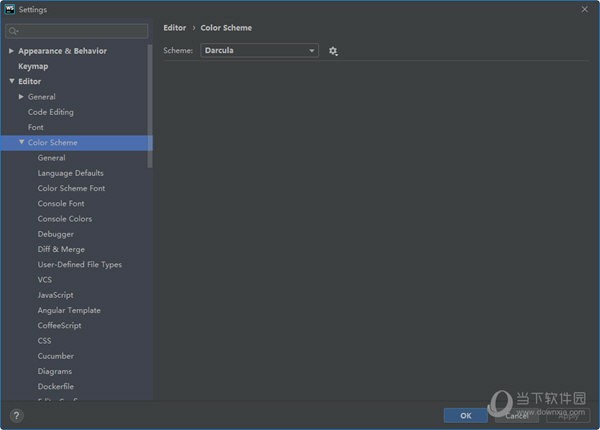Click the settings tree vertical scrollbar
The height and width of the screenshot is (430, 600).
(x=150, y=106)
